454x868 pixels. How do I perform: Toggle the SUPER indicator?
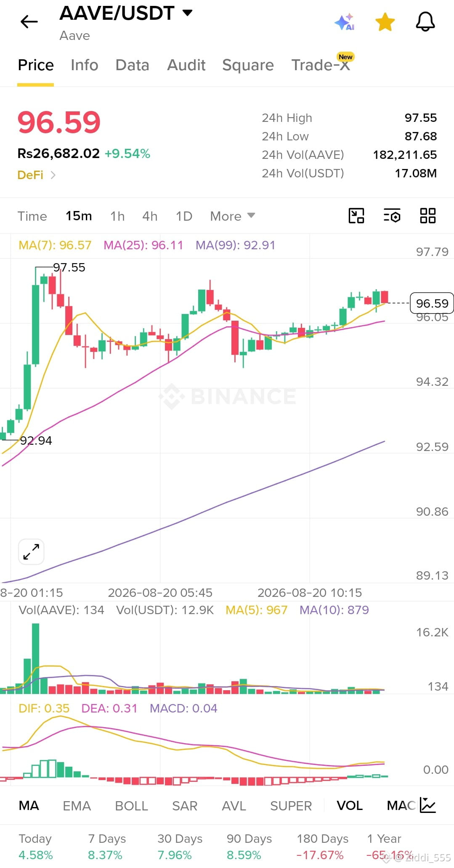(x=291, y=806)
